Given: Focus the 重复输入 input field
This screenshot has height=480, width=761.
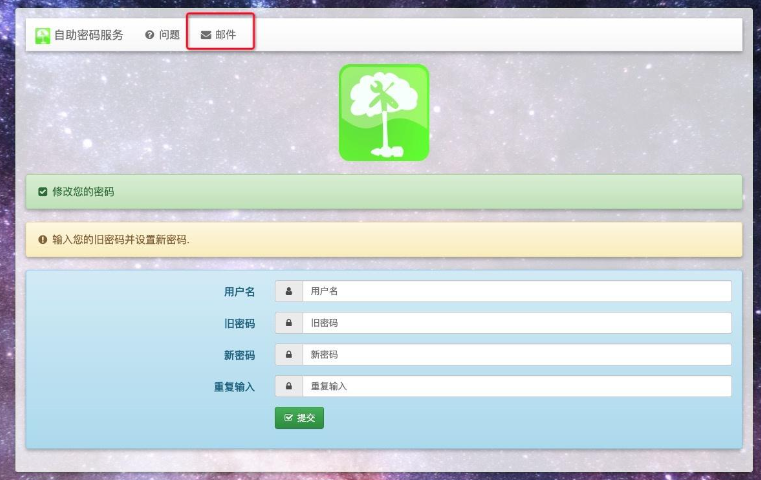Looking at the screenshot, I should [517, 386].
